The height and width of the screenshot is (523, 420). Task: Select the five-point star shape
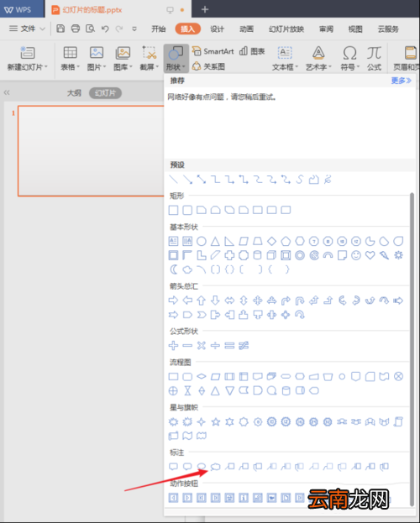point(216,421)
